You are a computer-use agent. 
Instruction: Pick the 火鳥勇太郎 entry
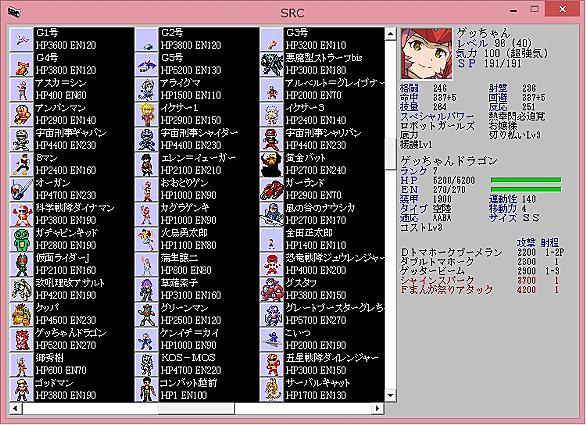tap(197, 240)
